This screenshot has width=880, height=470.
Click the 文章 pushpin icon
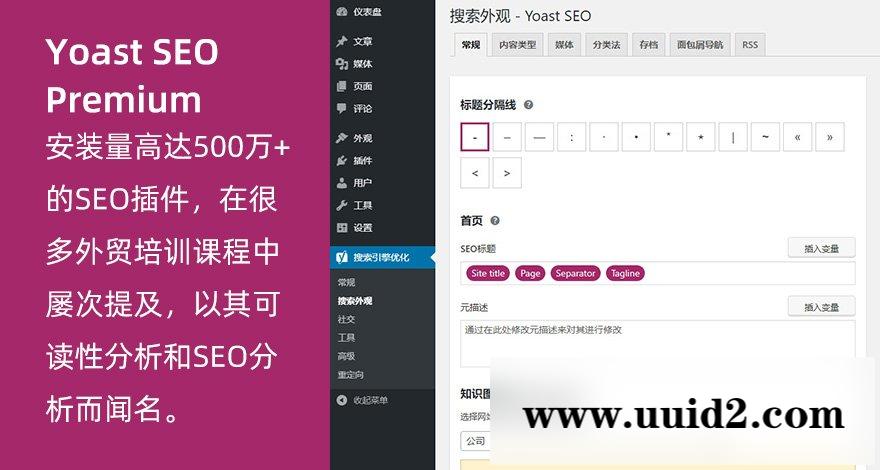tap(342, 41)
